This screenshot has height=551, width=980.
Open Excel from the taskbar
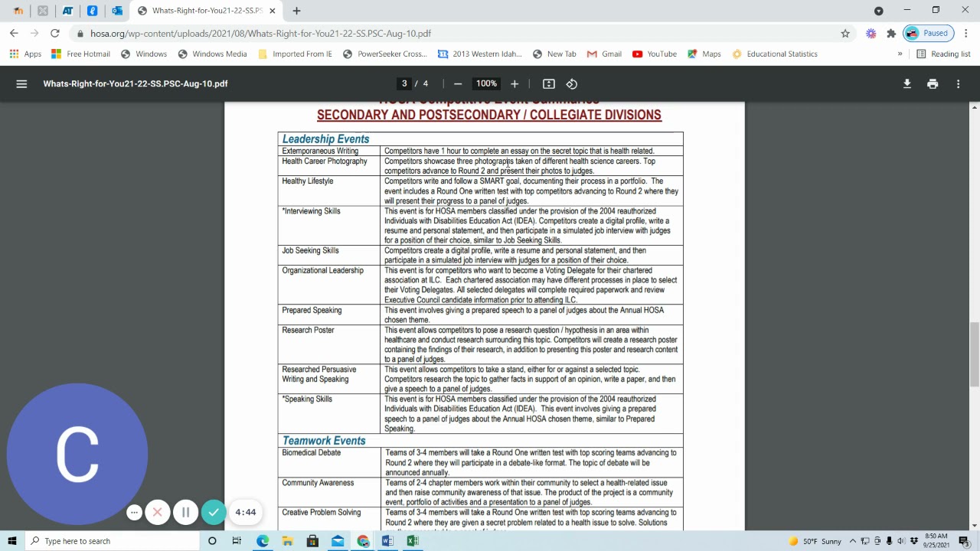coord(413,541)
